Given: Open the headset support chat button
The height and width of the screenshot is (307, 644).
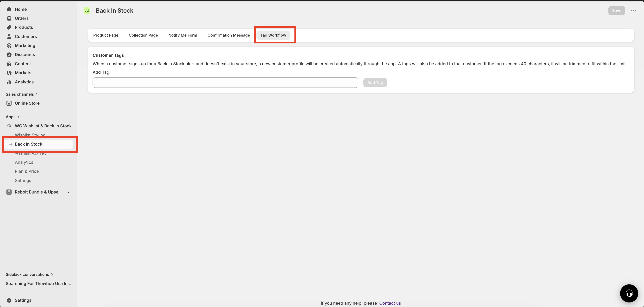Looking at the screenshot, I should click(629, 293).
